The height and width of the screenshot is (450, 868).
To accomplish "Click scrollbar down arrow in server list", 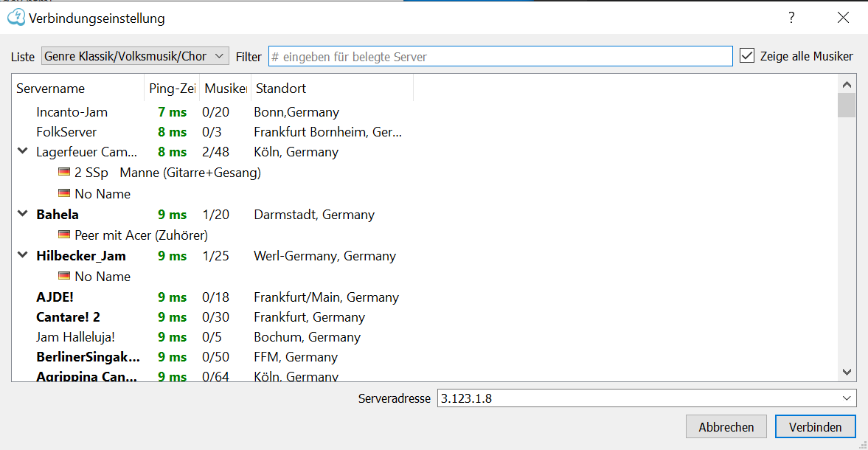I will [847, 373].
